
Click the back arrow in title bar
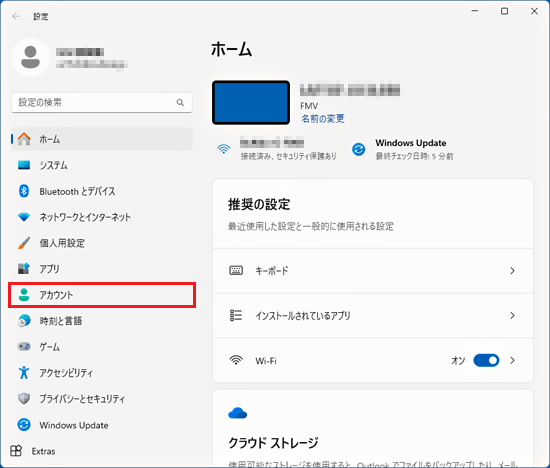(x=16, y=16)
